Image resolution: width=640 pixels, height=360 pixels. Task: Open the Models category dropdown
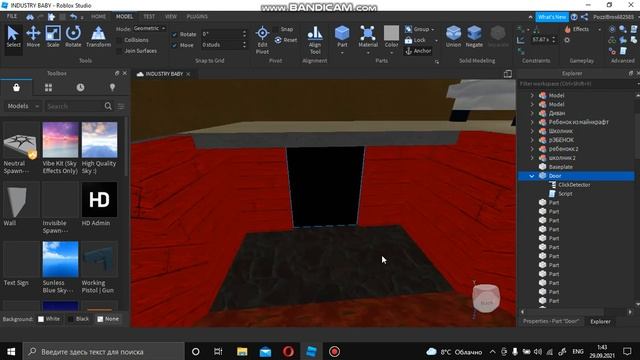pos(23,106)
